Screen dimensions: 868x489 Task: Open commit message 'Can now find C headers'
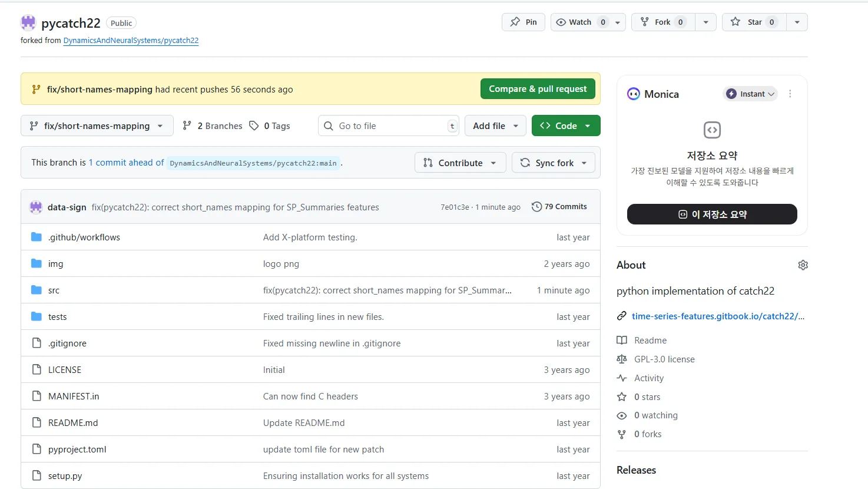click(x=310, y=397)
